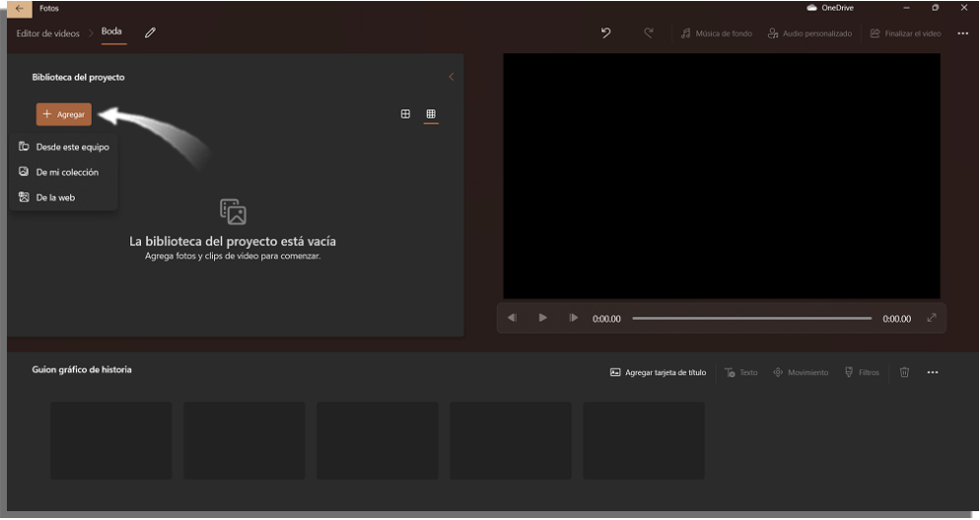This screenshot has height=520, width=980.
Task: Click the third empty storyboard slot
Action: [x=378, y=440]
